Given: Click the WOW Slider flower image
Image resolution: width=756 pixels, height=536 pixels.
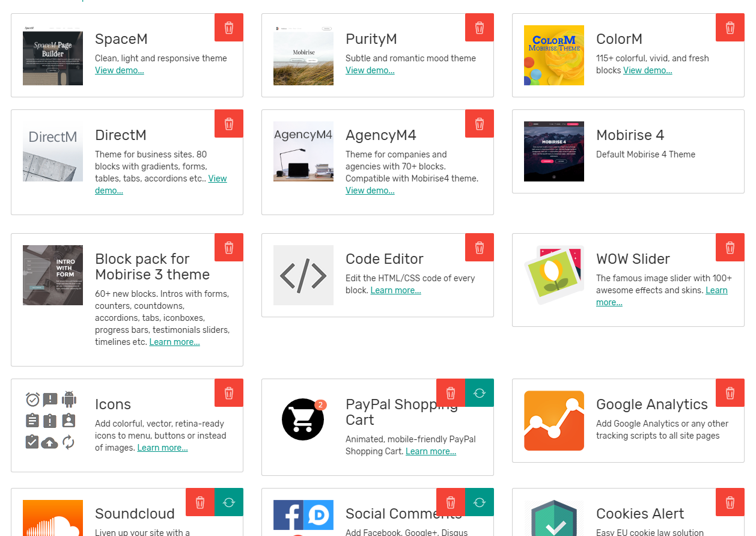Looking at the screenshot, I should [x=554, y=275].
